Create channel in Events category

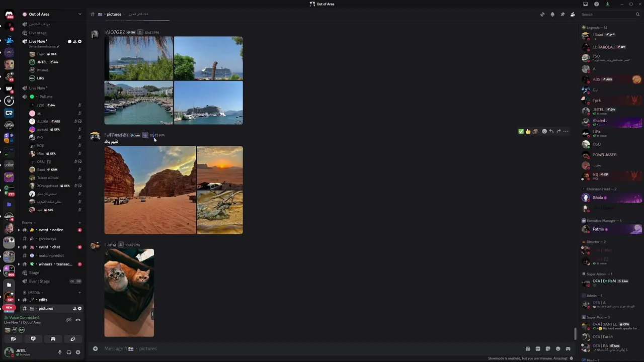(79, 223)
